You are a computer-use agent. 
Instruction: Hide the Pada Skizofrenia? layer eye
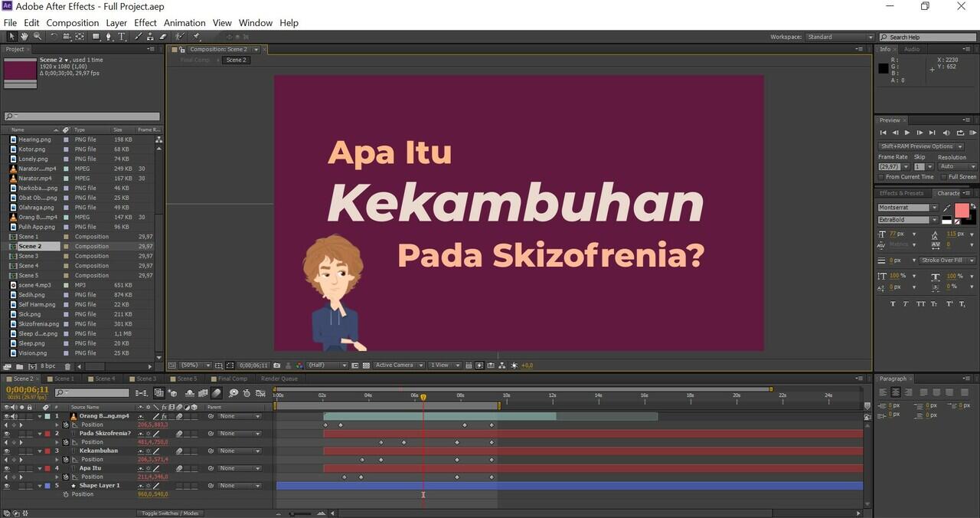7,434
